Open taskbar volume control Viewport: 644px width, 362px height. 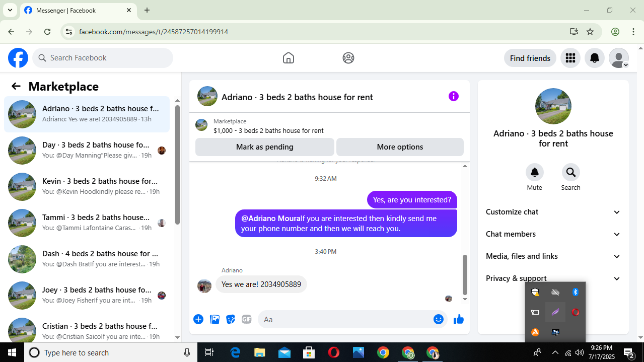pyautogui.click(x=580, y=352)
